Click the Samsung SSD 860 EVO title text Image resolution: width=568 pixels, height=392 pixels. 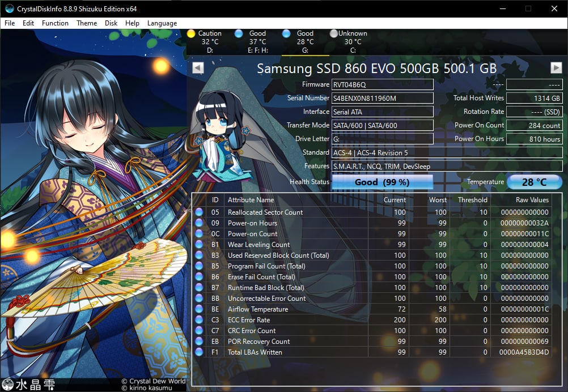pos(377,69)
